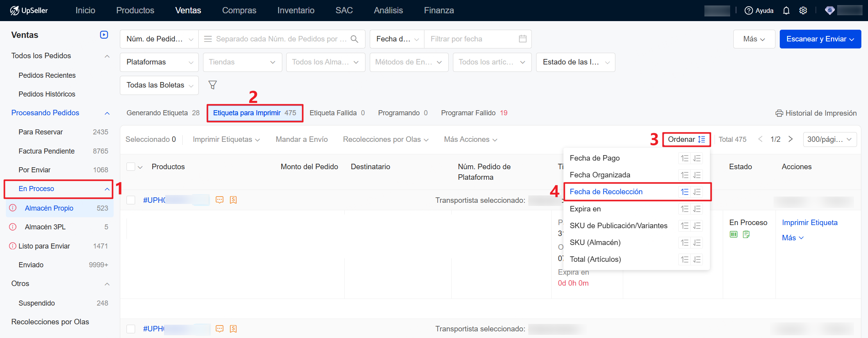Collapse the Procesando Pedidos section
This screenshot has width=868, height=338.
[x=107, y=113]
